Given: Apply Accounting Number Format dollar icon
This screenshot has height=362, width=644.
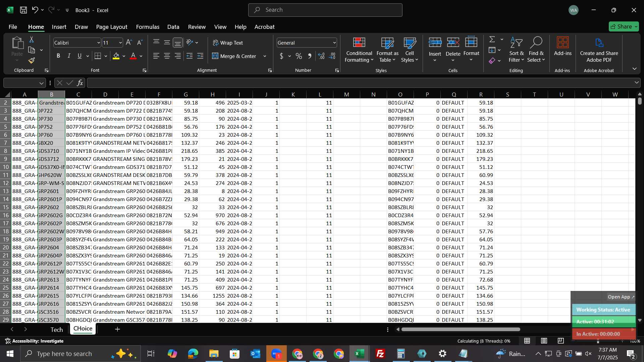Looking at the screenshot, I should coord(281,56).
